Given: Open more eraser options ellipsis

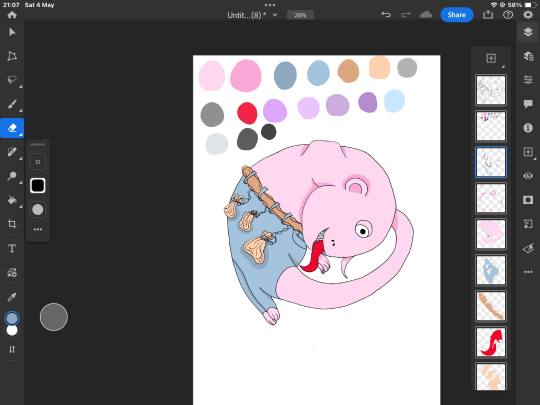Looking at the screenshot, I should click(38, 229).
